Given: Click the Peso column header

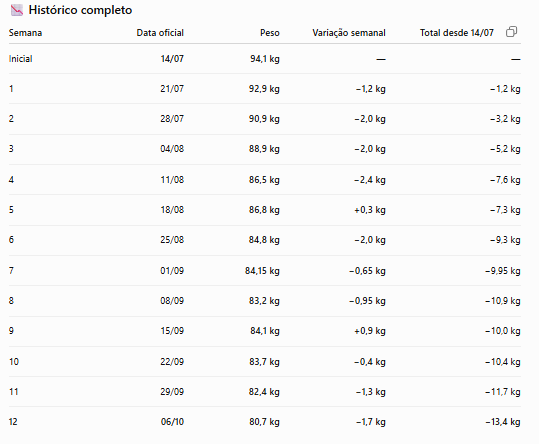Looking at the screenshot, I should pos(270,33).
